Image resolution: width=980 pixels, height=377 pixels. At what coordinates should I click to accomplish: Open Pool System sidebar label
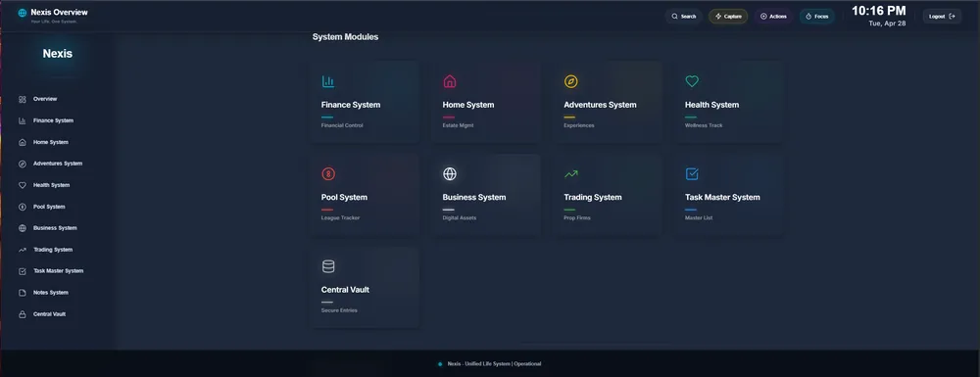tap(49, 207)
